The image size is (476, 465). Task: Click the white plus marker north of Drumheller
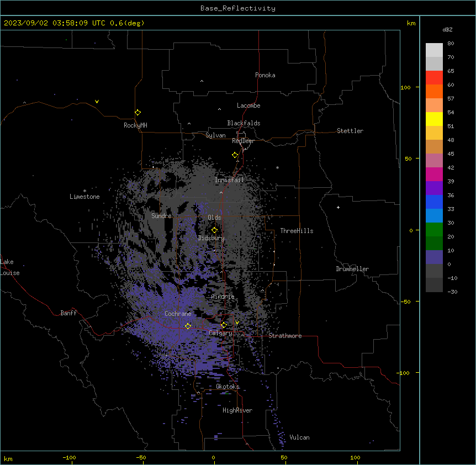point(338,207)
